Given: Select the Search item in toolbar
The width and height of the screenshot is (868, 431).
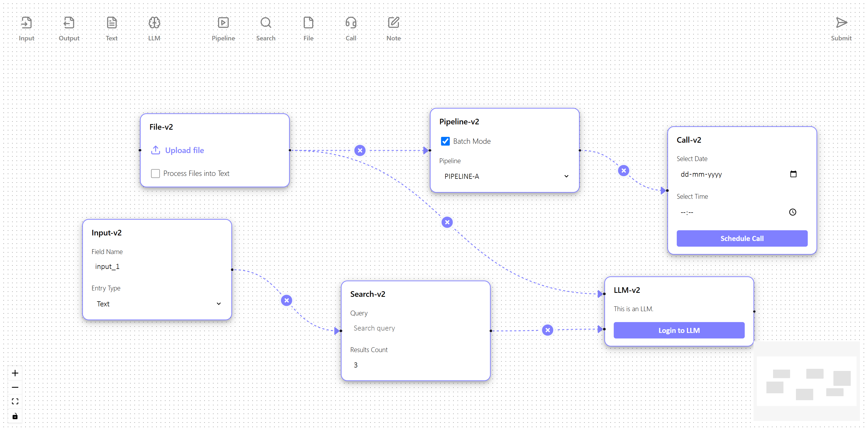Looking at the screenshot, I should coord(265,23).
